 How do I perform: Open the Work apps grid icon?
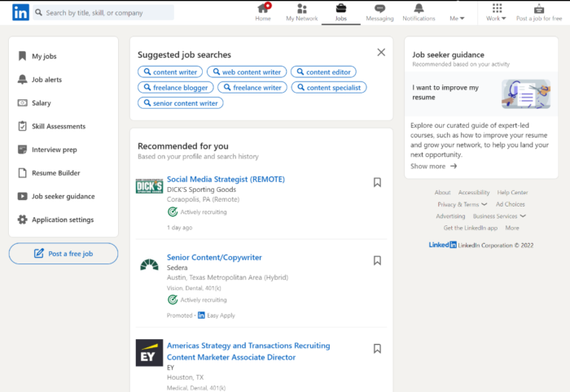pyautogui.click(x=497, y=8)
